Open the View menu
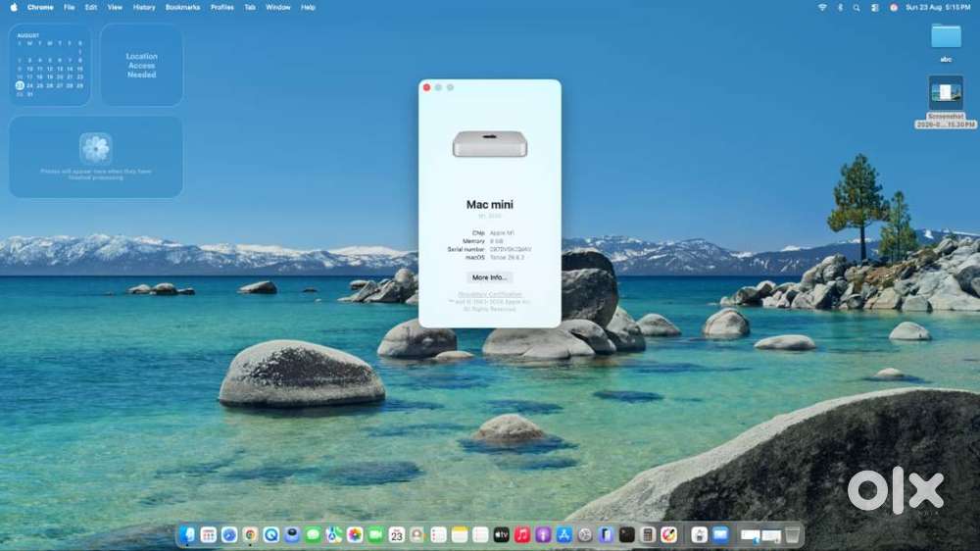980x551 pixels. [115, 8]
